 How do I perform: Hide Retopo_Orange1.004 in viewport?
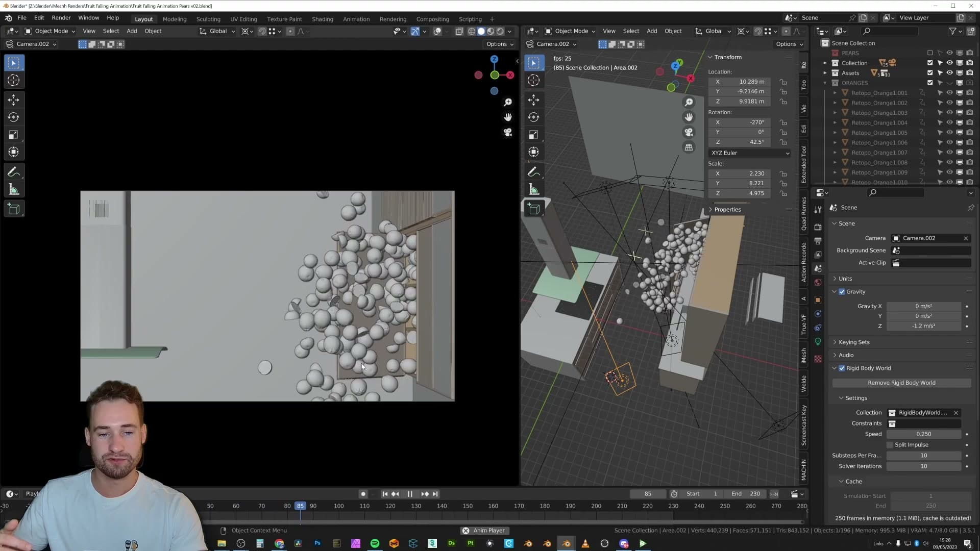point(949,122)
